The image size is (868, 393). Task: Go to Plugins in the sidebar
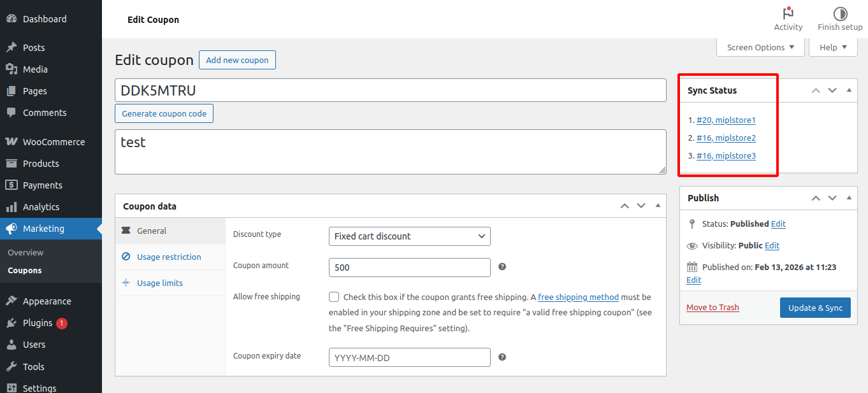38,323
